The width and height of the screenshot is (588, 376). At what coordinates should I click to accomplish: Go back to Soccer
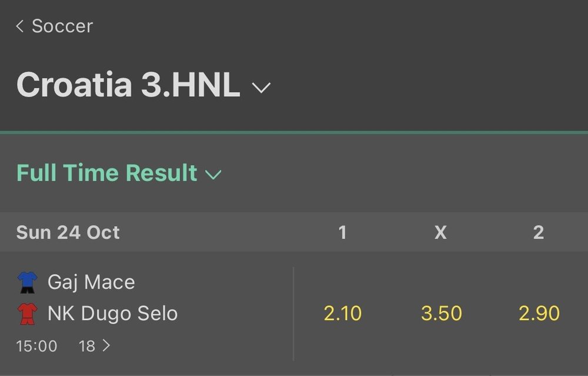[x=62, y=26]
